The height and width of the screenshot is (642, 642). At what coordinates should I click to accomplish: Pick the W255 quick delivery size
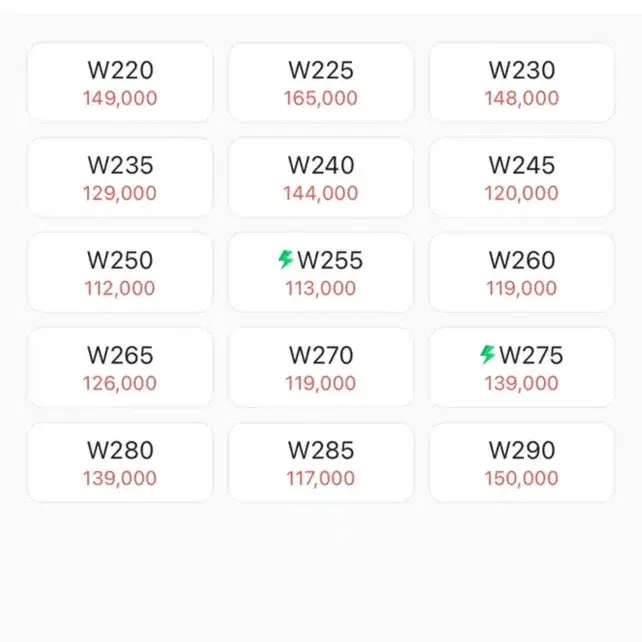point(321,272)
